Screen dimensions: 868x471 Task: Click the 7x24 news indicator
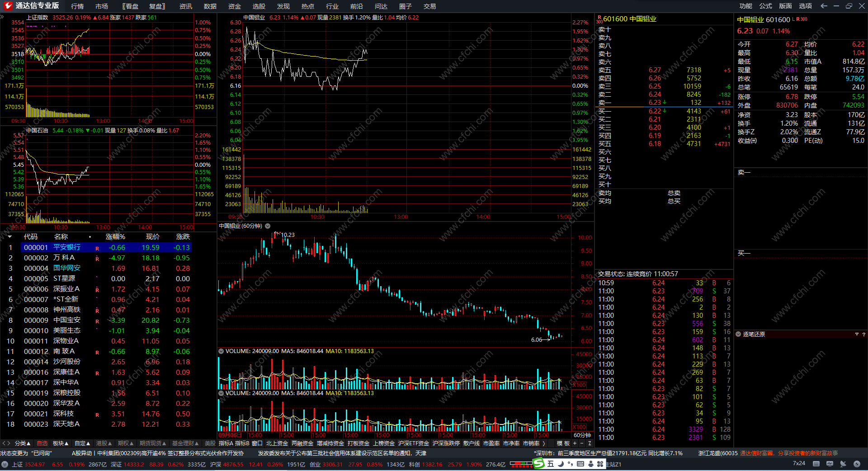point(799,464)
